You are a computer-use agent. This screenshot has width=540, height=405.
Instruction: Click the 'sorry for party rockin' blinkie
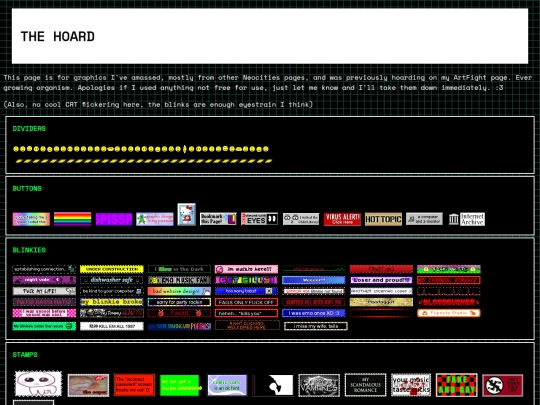(179, 302)
